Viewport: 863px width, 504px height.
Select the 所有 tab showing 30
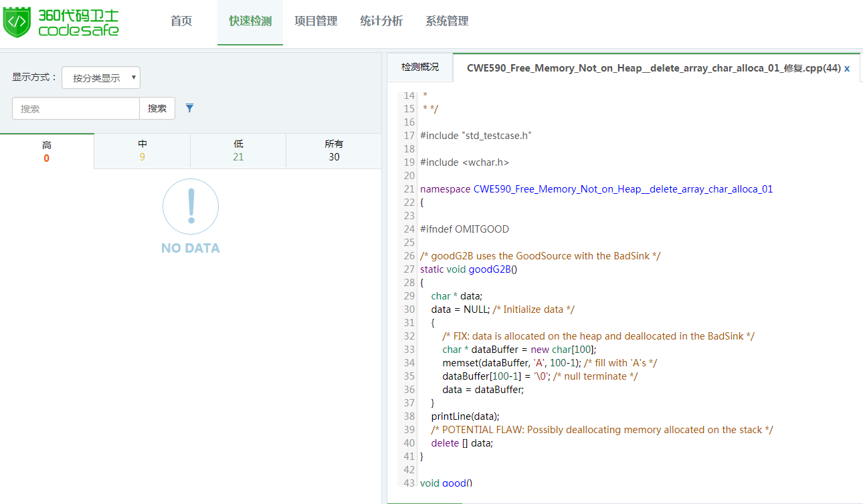334,151
